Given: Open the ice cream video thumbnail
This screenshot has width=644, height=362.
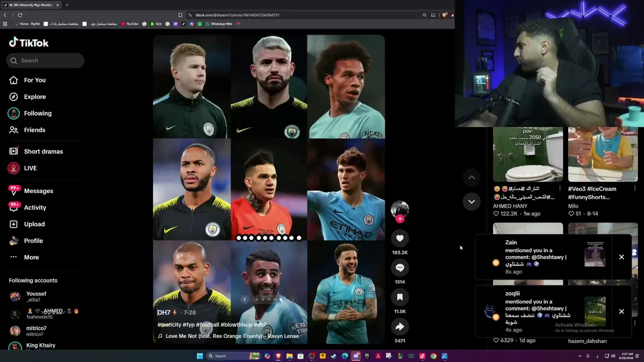Looking at the screenshot, I should [603, 154].
